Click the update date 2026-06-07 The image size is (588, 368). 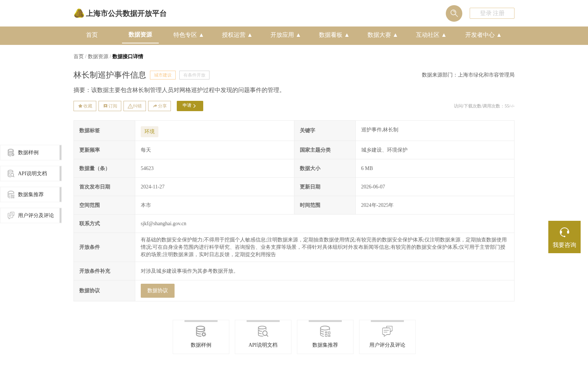click(373, 187)
